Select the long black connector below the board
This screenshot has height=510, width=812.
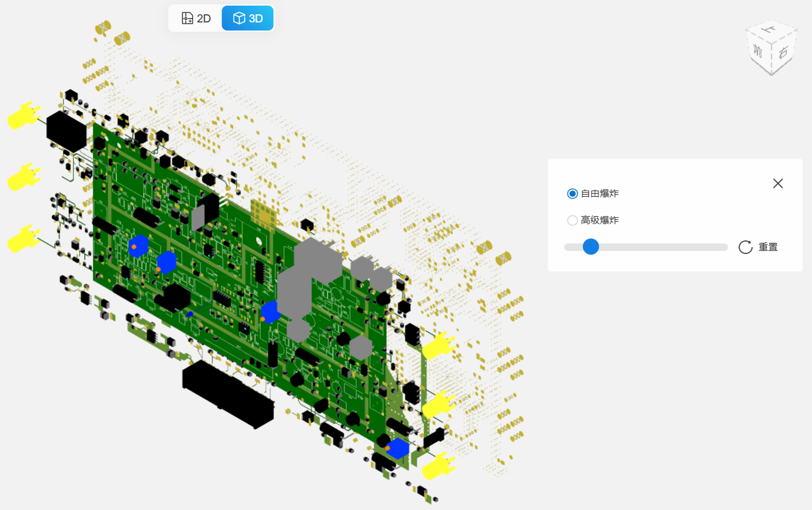coord(227,394)
